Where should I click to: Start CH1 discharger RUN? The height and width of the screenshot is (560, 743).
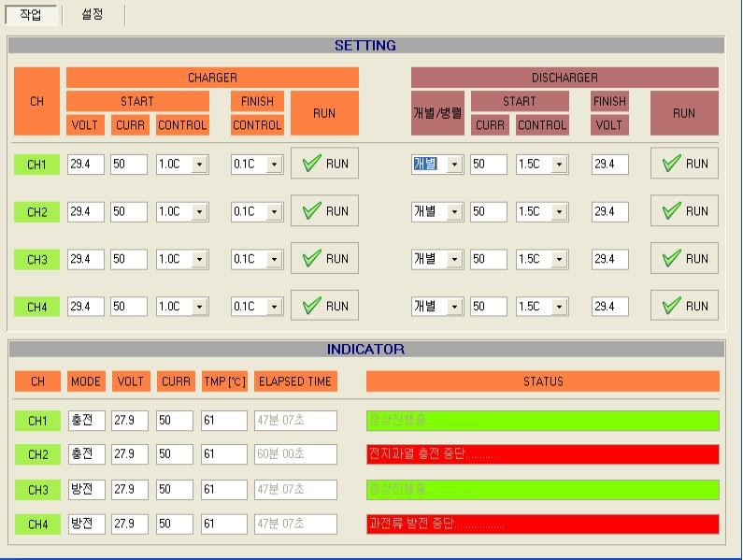[684, 164]
